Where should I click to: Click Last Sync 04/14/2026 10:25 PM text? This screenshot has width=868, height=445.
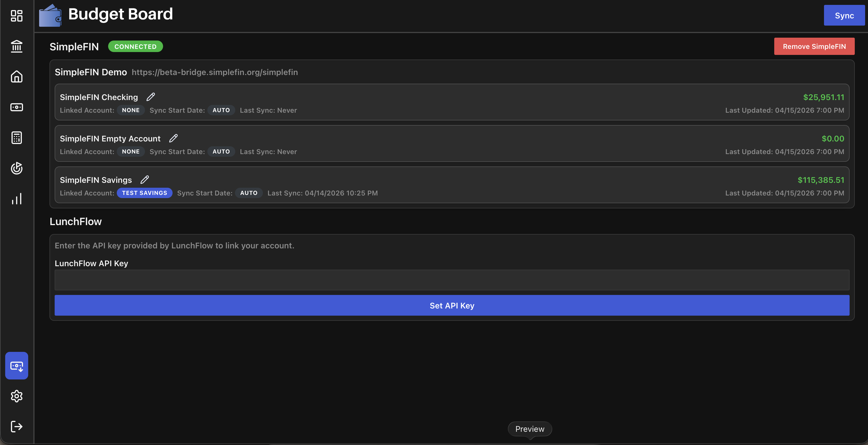[x=322, y=193]
